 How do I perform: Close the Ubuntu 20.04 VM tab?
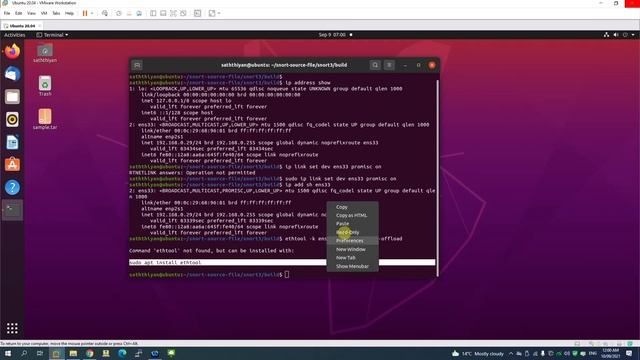pyautogui.click(x=40, y=26)
